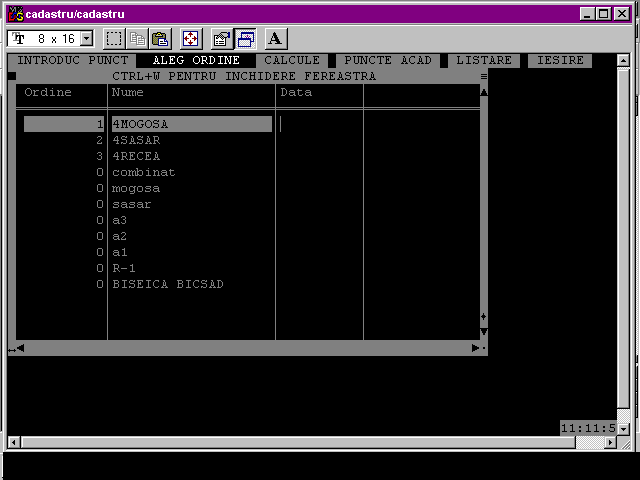The image size is (640, 480).
Task: Click IESIRE to exit the program
Action: (x=560, y=61)
